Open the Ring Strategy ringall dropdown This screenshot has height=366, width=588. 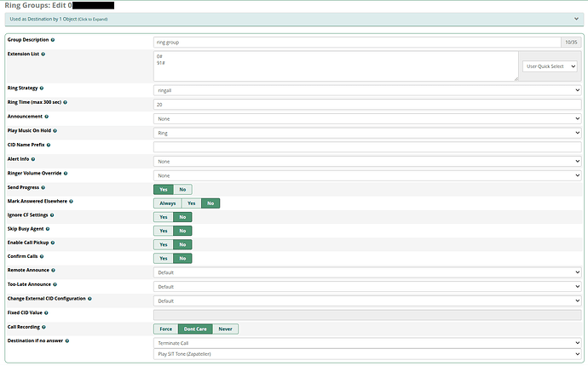coord(367,90)
